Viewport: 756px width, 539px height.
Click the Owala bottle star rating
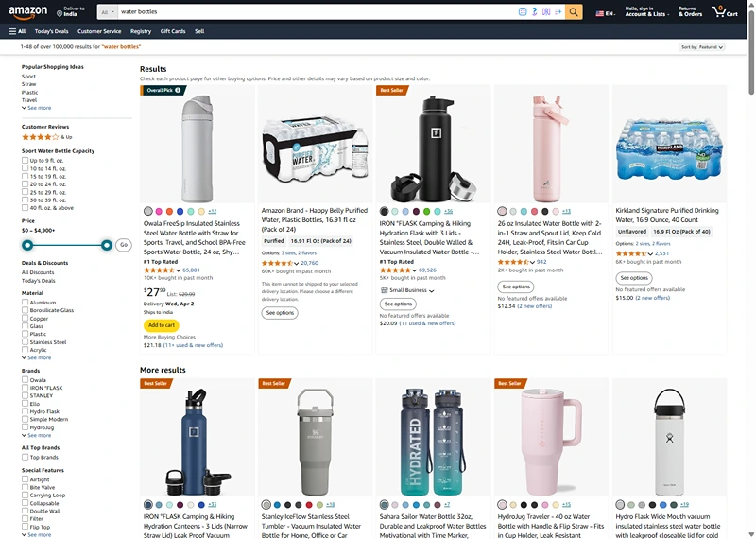pyautogui.click(x=156, y=269)
